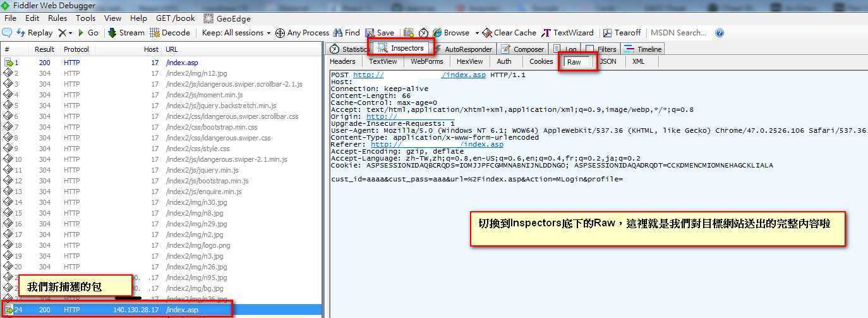Viewport: 868px width, 318px height.
Task: Switch to the Composer tab
Action: click(x=522, y=49)
